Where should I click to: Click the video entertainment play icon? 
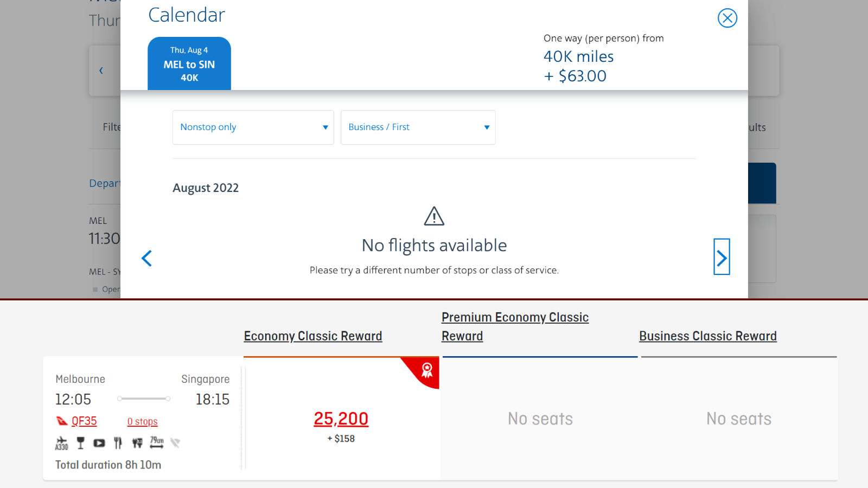point(99,443)
